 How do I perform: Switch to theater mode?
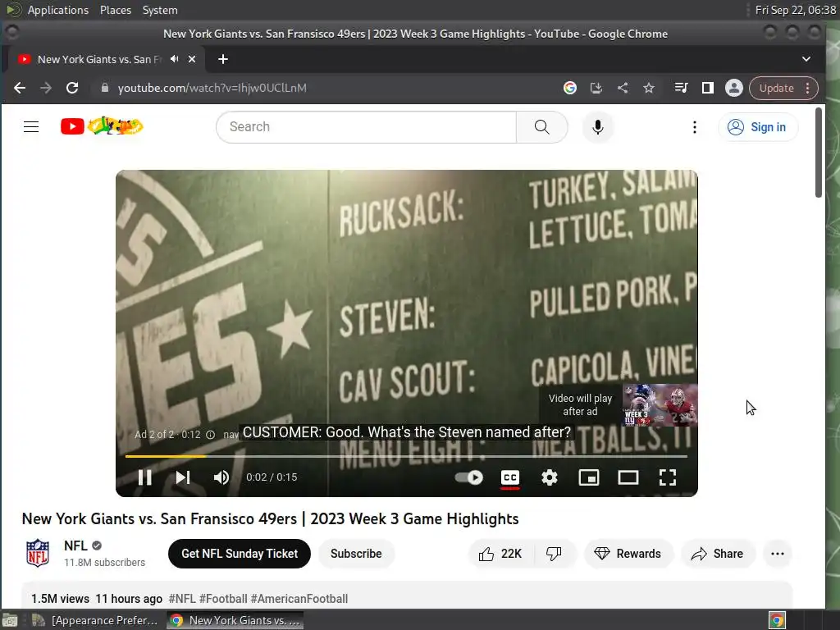tap(628, 477)
